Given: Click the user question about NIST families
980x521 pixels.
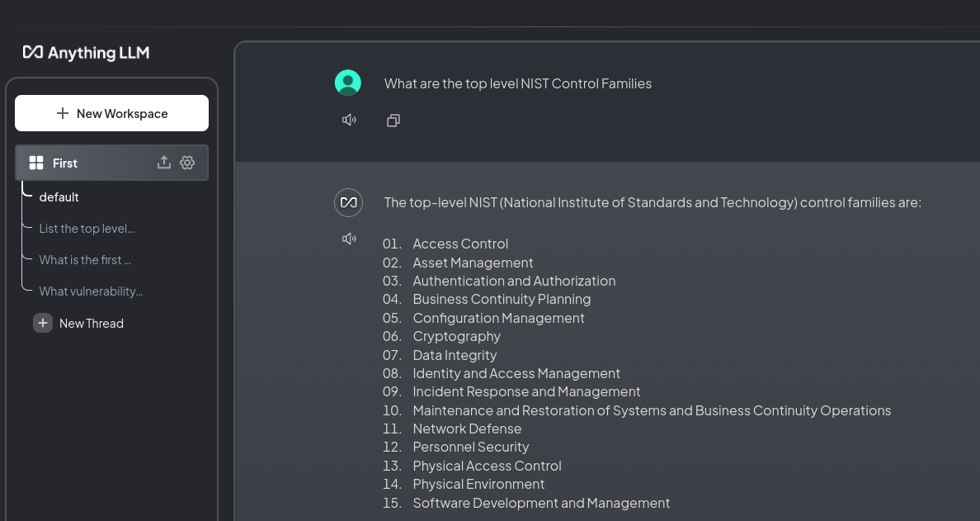Looking at the screenshot, I should (x=517, y=83).
